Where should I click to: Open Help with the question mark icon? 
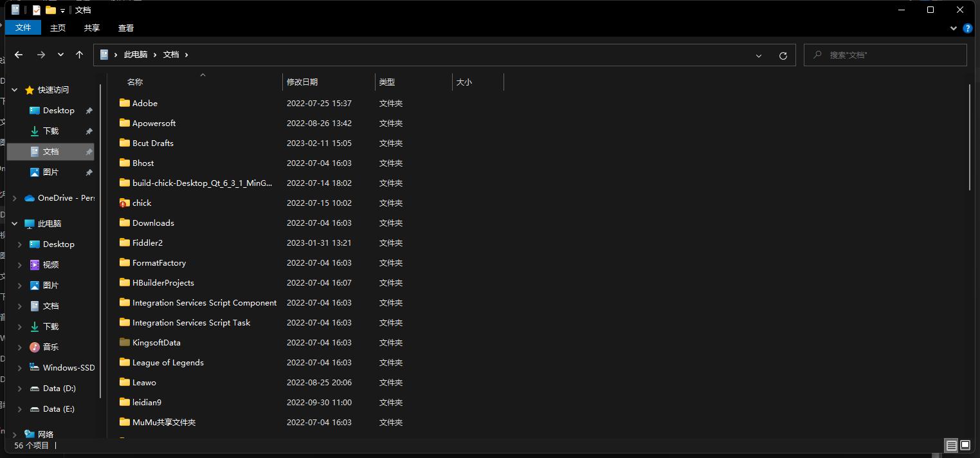(x=967, y=28)
